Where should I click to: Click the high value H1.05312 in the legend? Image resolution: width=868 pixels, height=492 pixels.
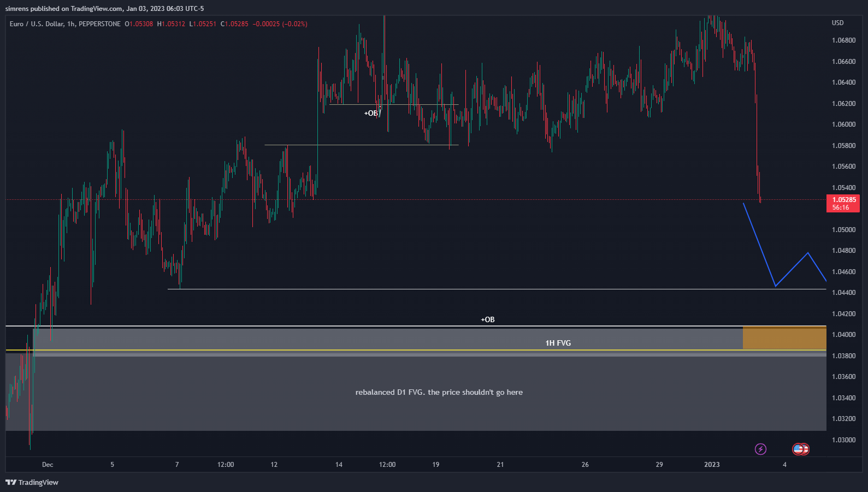tap(171, 24)
